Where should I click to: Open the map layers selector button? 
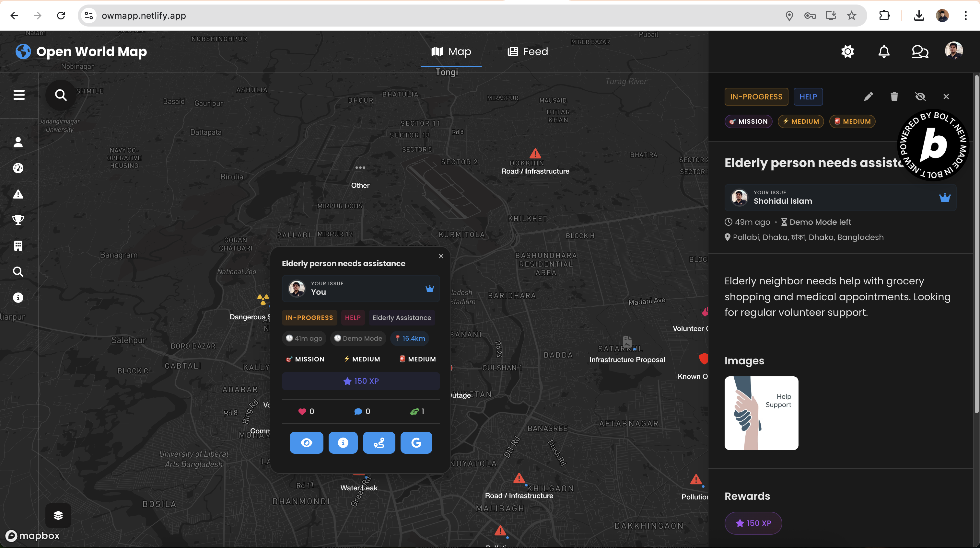click(58, 515)
